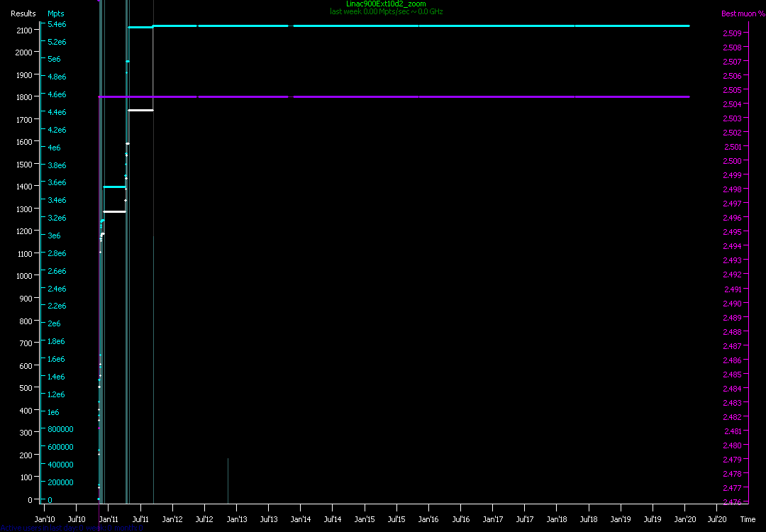Click the Jan'10 tick on time axis
Screen dimensions: 766x532
[x=45, y=519]
